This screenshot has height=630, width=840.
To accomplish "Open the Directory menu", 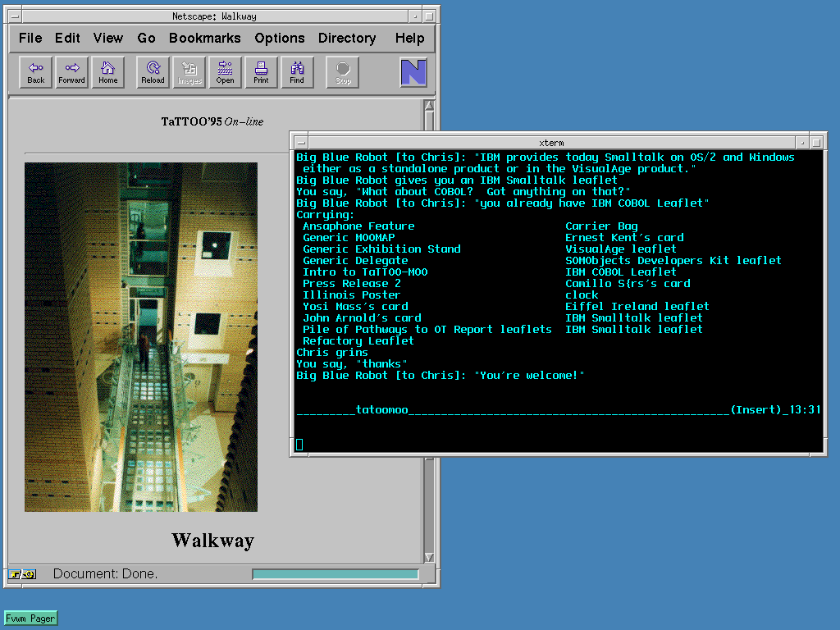I will pos(347,38).
